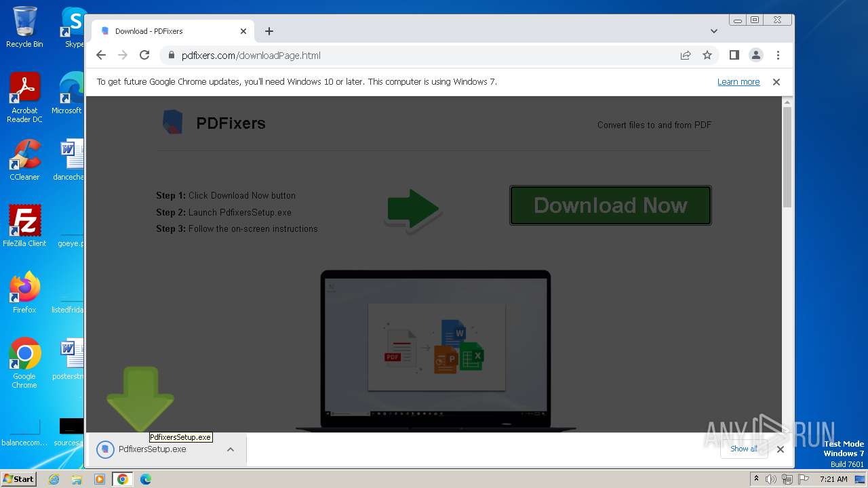Open the Chrome profile avatar

click(x=755, y=56)
